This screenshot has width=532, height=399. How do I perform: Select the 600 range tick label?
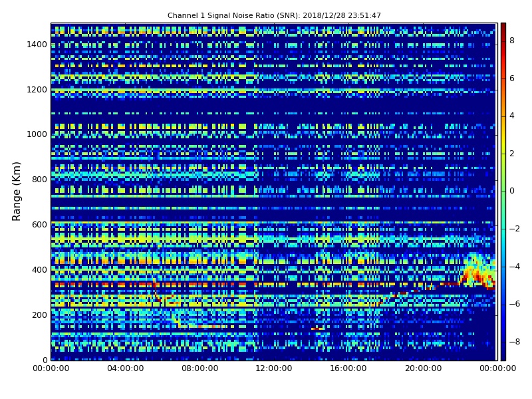click(x=39, y=225)
